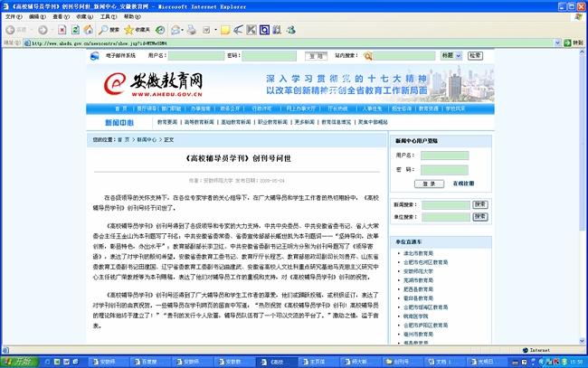The image size is (588, 368).
Task: Open the Forward button history dropdown arrow
Action: click(52, 30)
